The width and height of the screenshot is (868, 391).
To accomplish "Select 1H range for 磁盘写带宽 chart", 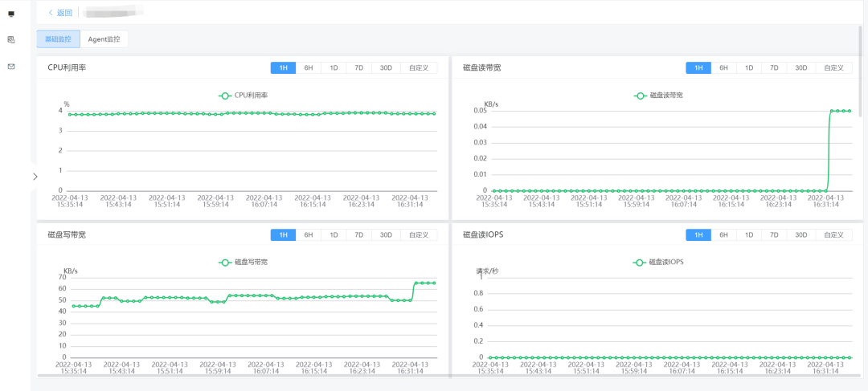I will tap(284, 234).
